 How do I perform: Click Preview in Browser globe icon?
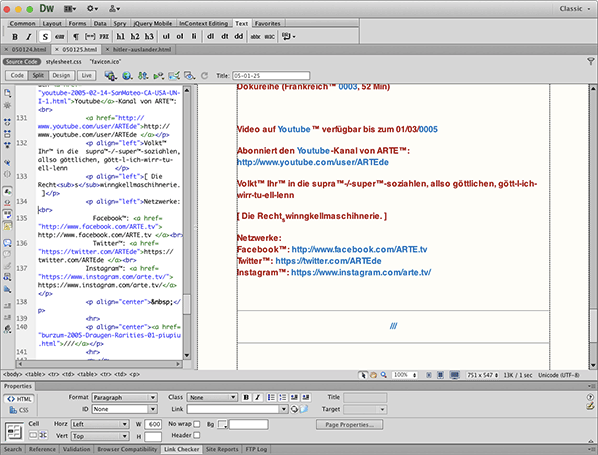pyautogui.click(x=127, y=76)
